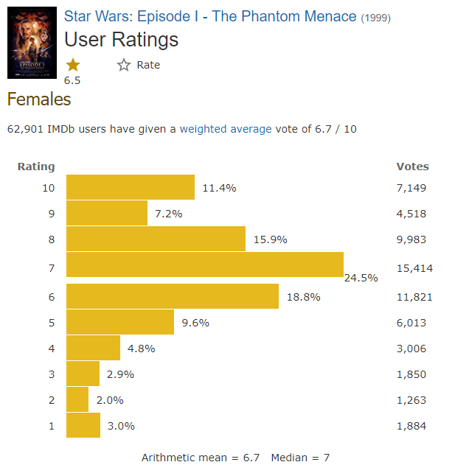This screenshot has width=469, height=476.
Task: Click the rating 1 bar
Action: (x=83, y=425)
